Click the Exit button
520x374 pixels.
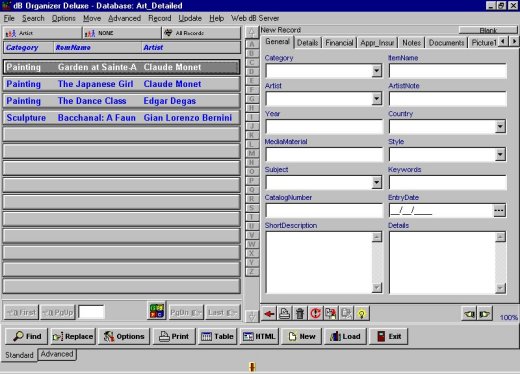[388, 336]
